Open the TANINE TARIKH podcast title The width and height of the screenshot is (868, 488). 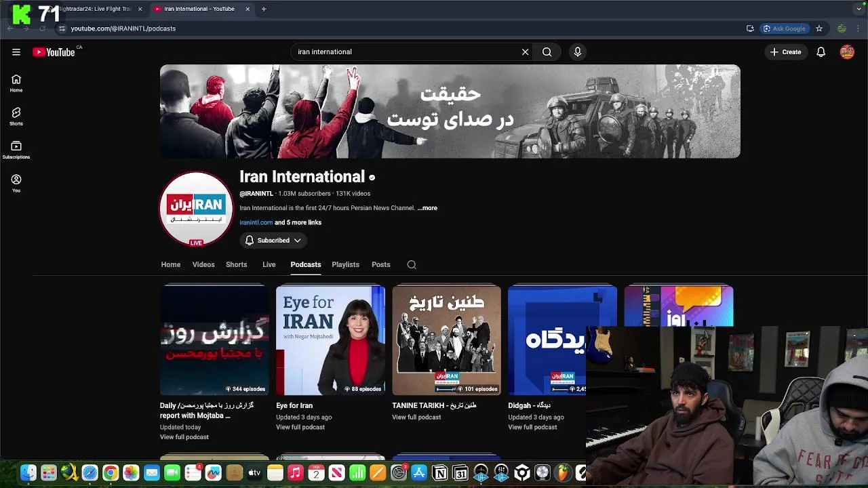point(434,405)
